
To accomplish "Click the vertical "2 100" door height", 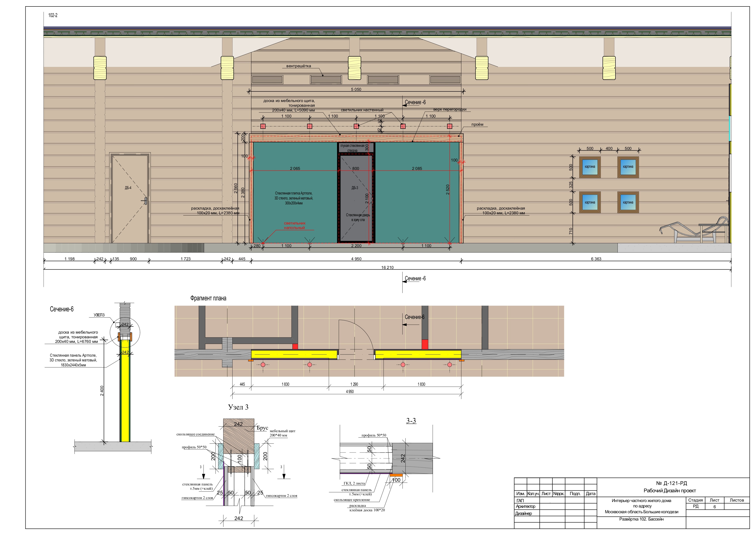I will coord(367,198).
